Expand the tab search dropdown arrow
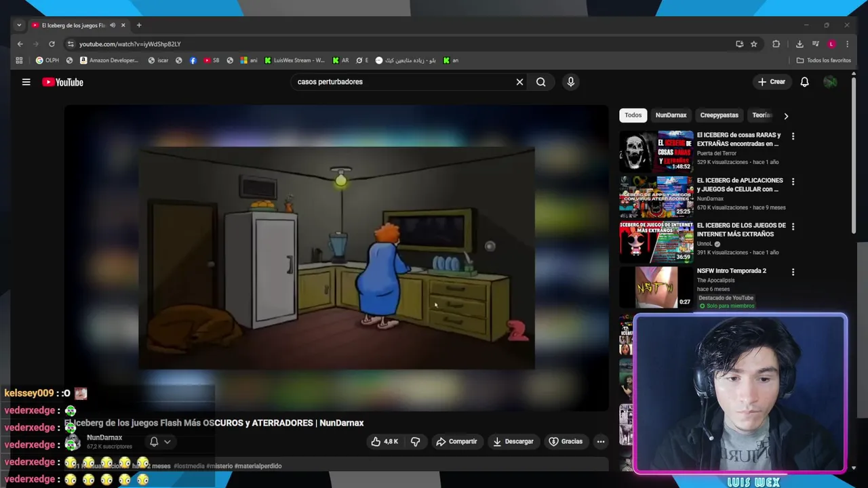This screenshot has width=868, height=488. [19, 25]
